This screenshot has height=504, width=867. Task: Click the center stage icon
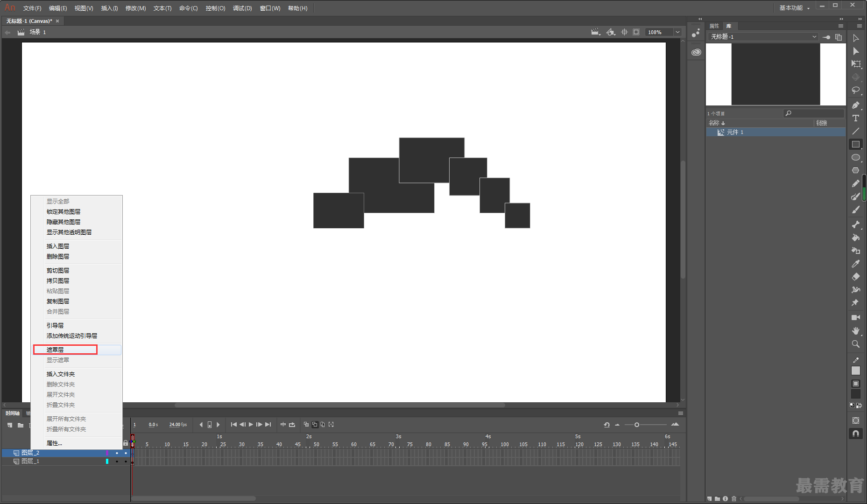coord(625,32)
